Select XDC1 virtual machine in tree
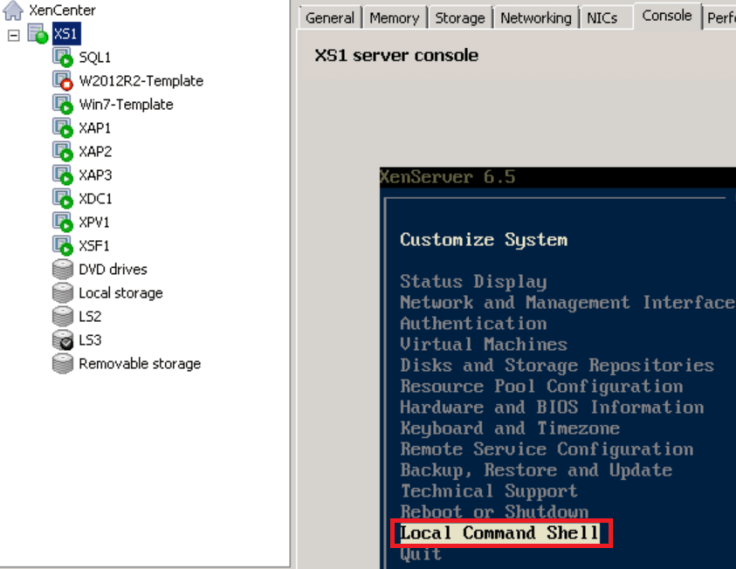Viewport: 736px width, 569px height. click(95, 199)
